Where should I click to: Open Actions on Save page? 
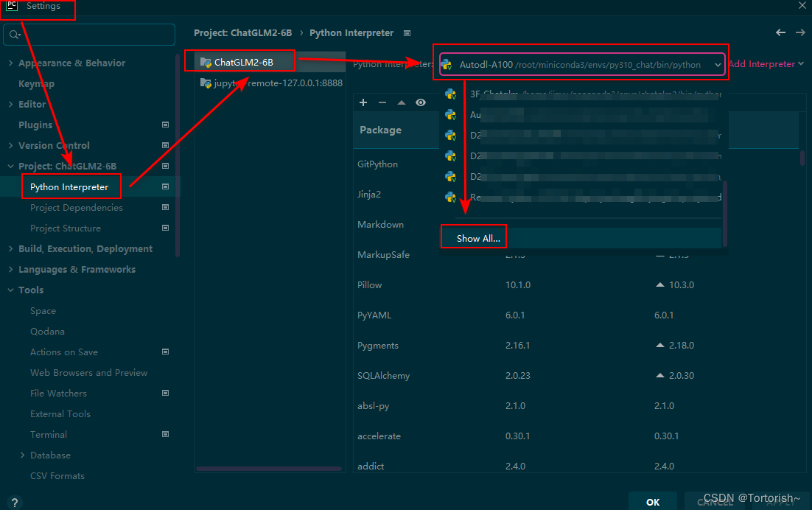point(64,352)
